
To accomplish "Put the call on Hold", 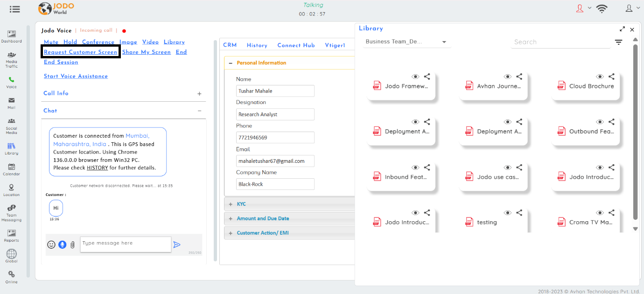I will pyautogui.click(x=70, y=42).
